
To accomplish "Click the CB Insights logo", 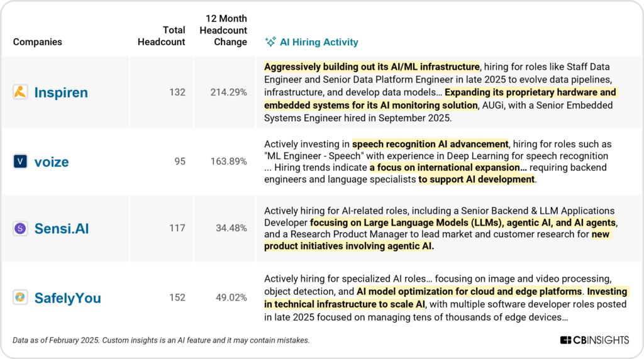I will click(x=594, y=340).
